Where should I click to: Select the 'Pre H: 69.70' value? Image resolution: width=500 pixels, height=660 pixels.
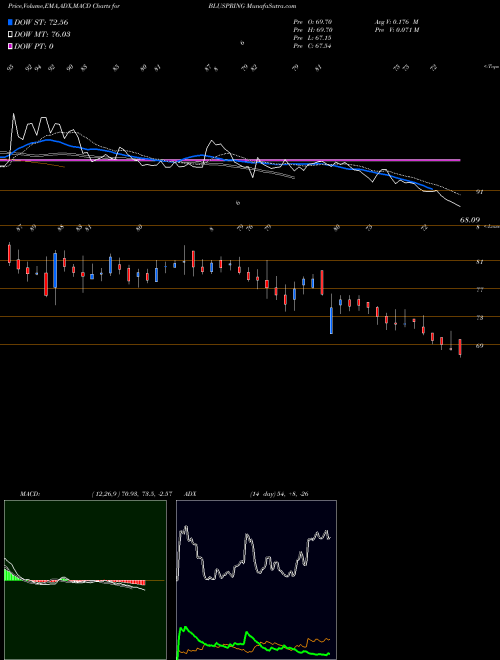pyautogui.click(x=314, y=30)
